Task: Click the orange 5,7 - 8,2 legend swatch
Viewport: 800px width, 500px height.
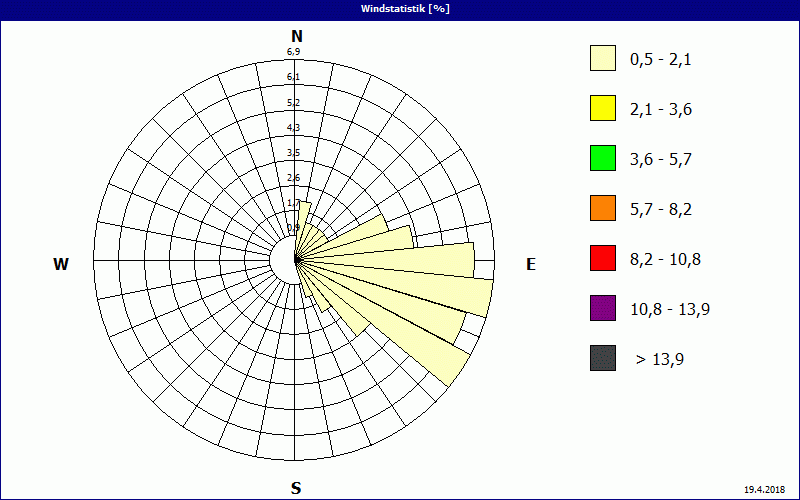Action: pyautogui.click(x=603, y=208)
